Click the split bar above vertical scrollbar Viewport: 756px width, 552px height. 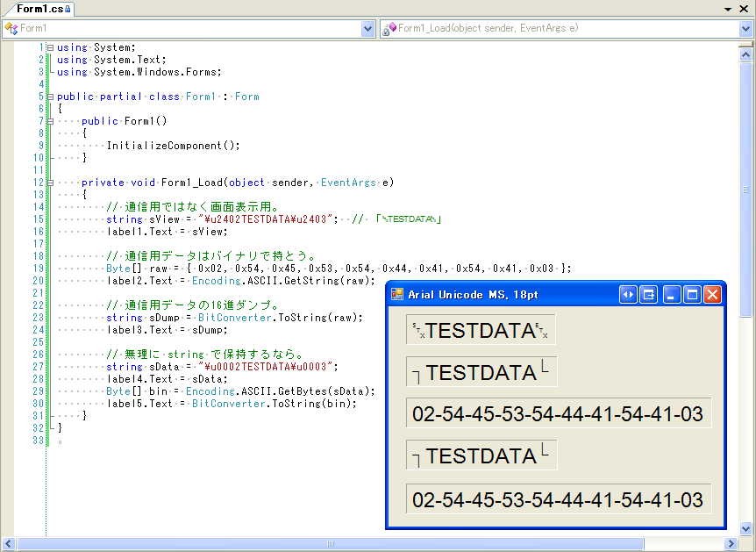(x=745, y=45)
